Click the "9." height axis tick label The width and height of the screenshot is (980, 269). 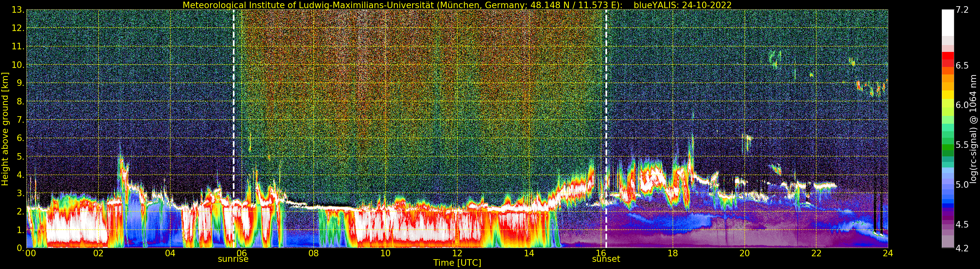click(x=21, y=83)
